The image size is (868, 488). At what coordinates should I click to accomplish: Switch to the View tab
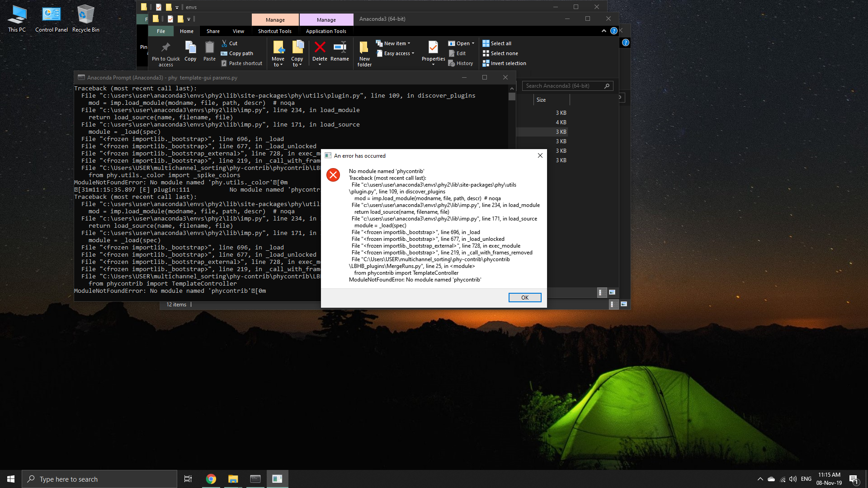238,31
